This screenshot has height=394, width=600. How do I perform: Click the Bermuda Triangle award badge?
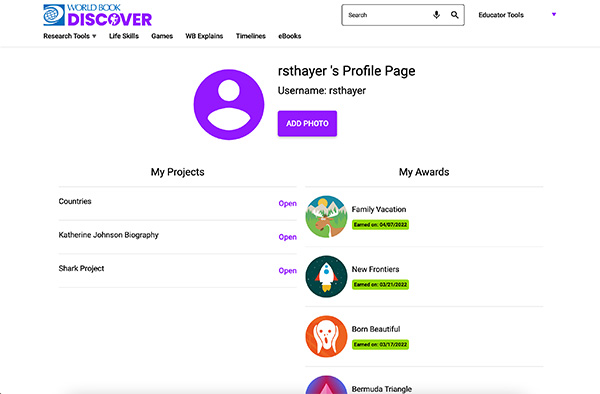click(326, 385)
